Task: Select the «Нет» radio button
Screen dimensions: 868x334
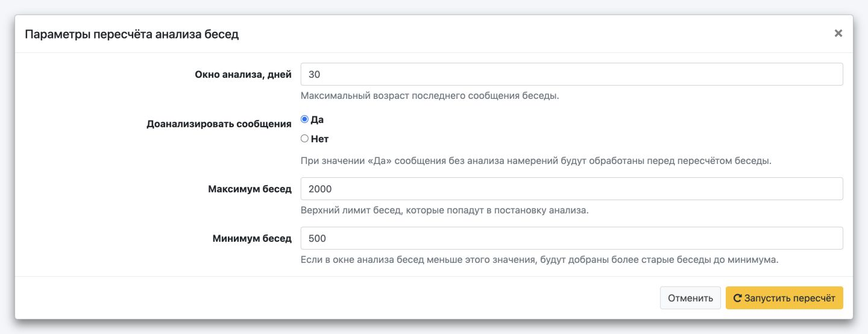Action: tap(304, 139)
